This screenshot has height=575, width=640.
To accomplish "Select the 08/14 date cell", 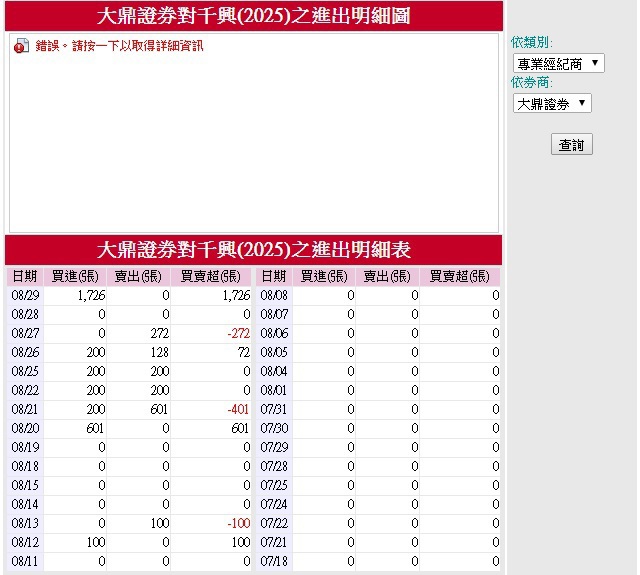I will click(25, 504).
